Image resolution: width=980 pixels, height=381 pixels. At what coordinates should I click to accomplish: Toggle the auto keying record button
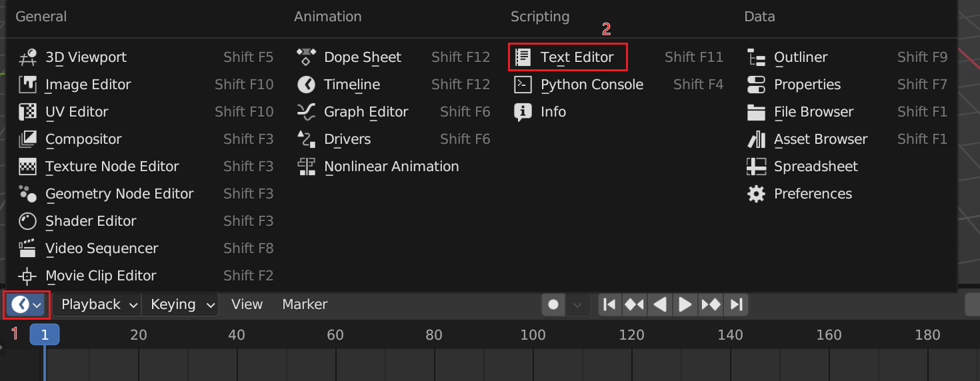point(553,304)
